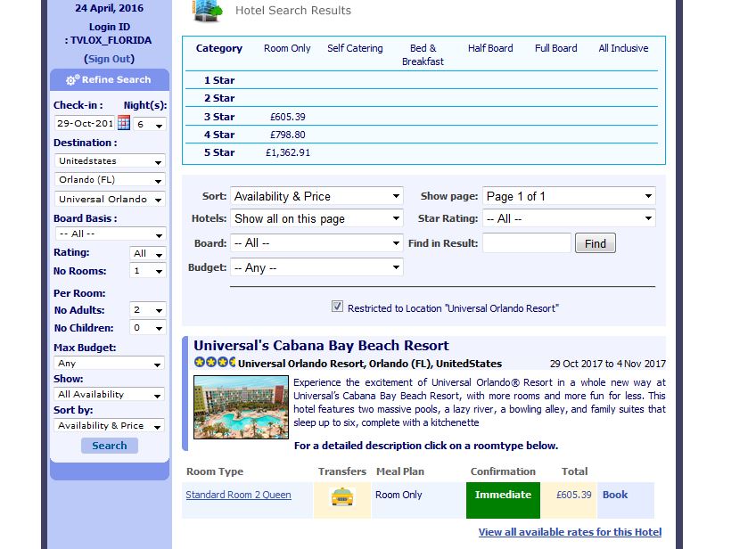The height and width of the screenshot is (549, 756).
Task: Open the sidebar Sort by dropdown
Action: [109, 426]
